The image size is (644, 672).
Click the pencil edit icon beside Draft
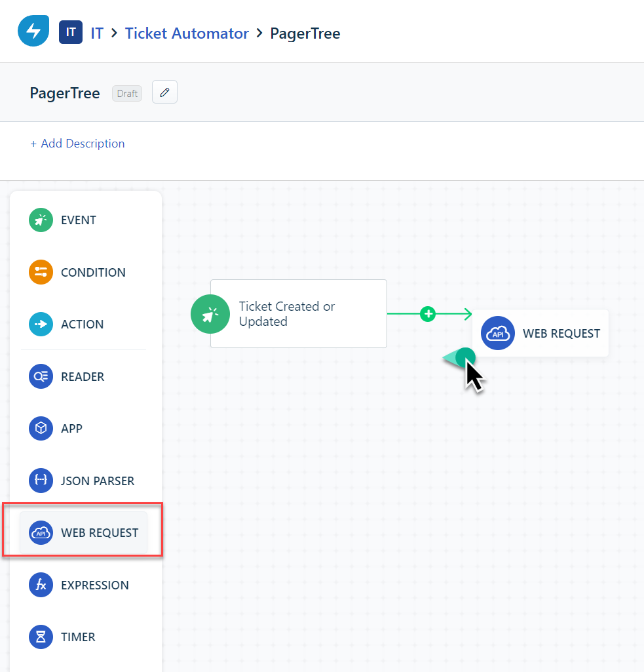point(164,92)
